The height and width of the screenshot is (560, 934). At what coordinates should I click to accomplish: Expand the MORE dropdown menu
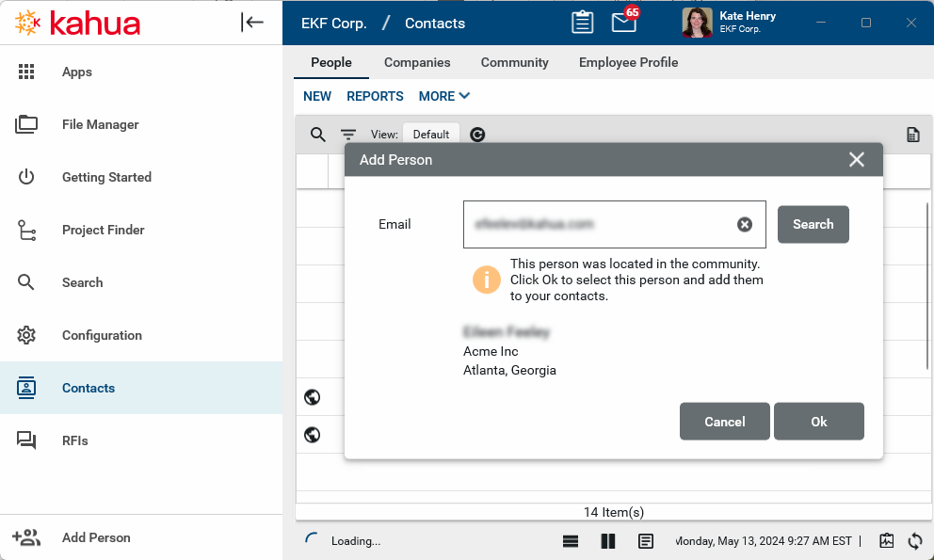[x=444, y=96]
